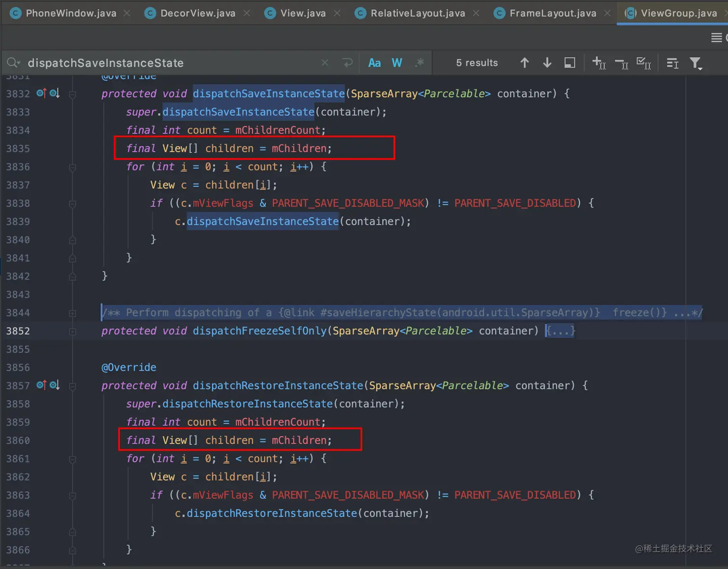Open the hamburger list icon at top right
728x569 pixels.
pos(716,38)
